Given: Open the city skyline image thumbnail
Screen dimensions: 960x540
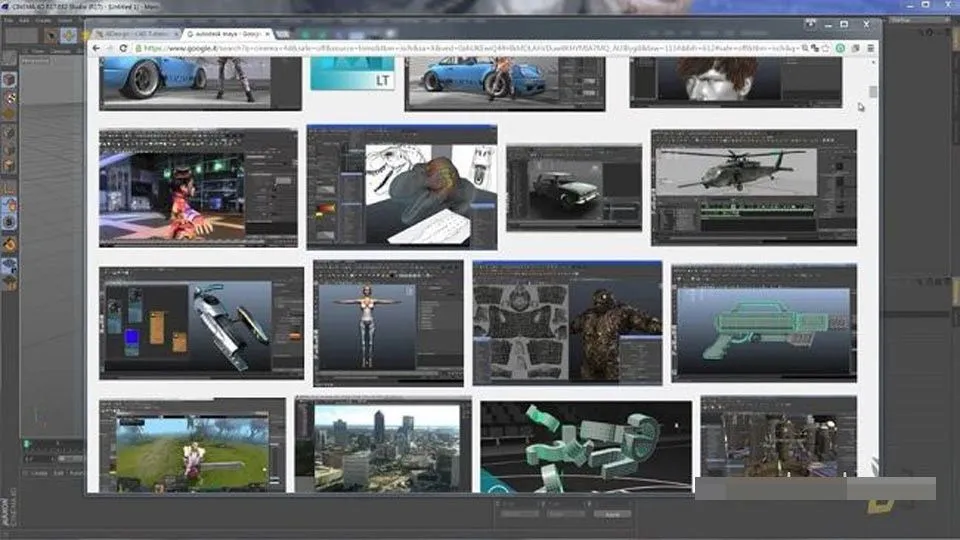Looking at the screenshot, I should pos(383,444).
